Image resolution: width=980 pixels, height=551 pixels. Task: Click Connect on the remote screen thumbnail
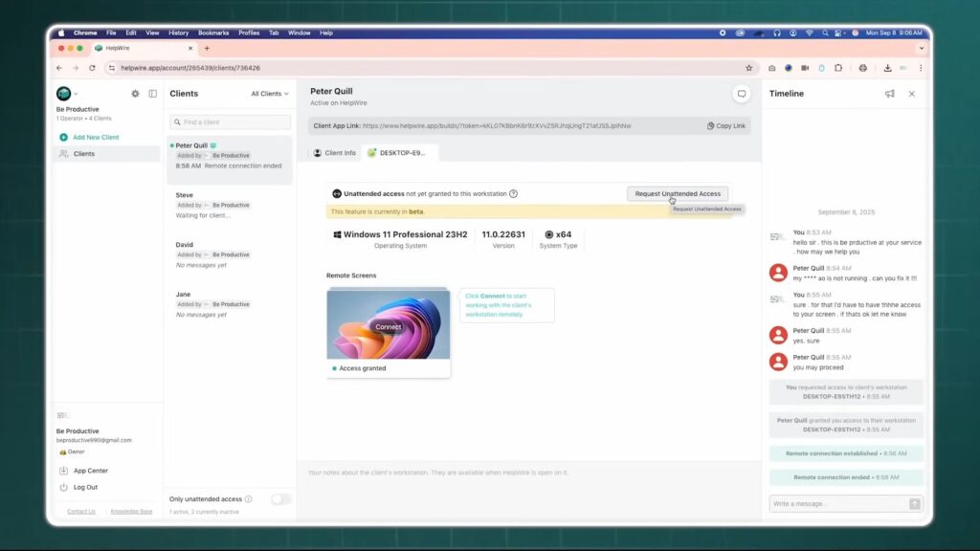tap(389, 327)
